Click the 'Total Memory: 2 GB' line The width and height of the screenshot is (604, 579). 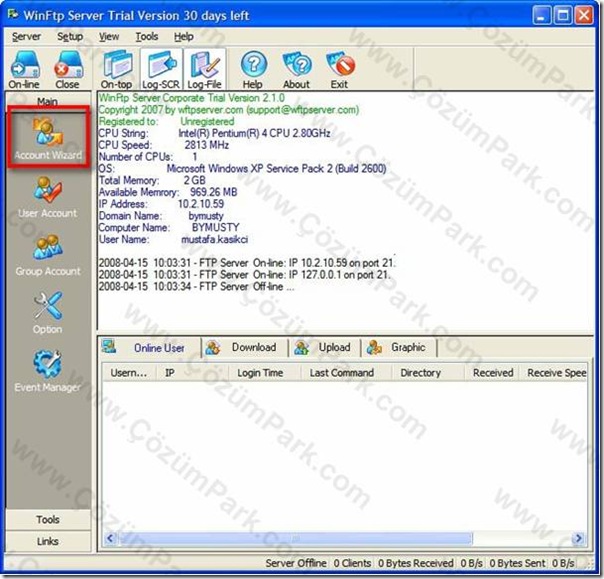tap(152, 180)
